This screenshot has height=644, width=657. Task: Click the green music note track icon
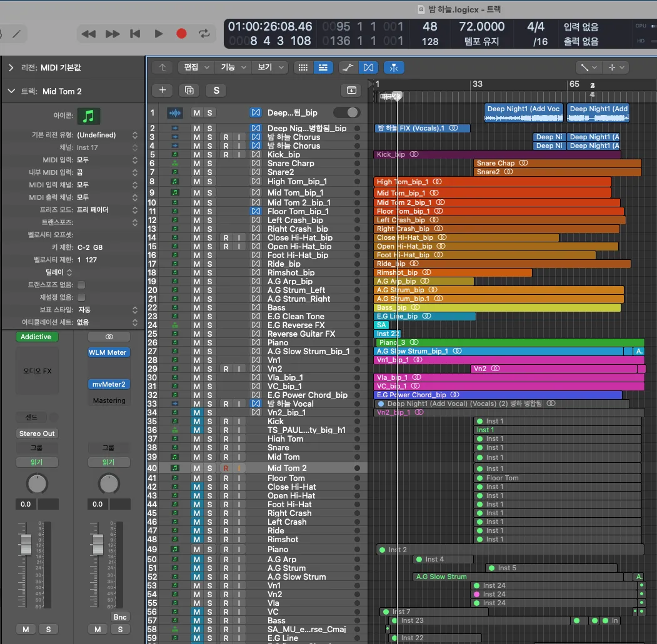[88, 116]
